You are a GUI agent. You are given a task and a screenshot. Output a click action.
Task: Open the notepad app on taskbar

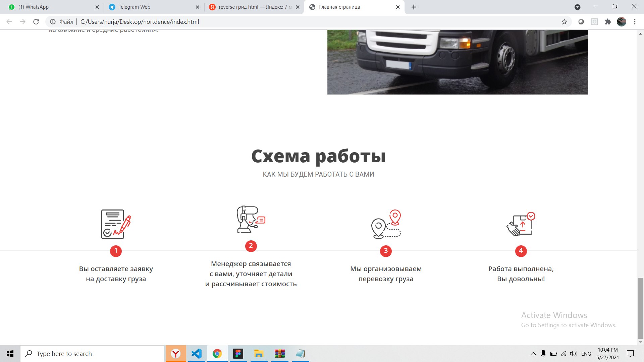pyautogui.click(x=300, y=354)
